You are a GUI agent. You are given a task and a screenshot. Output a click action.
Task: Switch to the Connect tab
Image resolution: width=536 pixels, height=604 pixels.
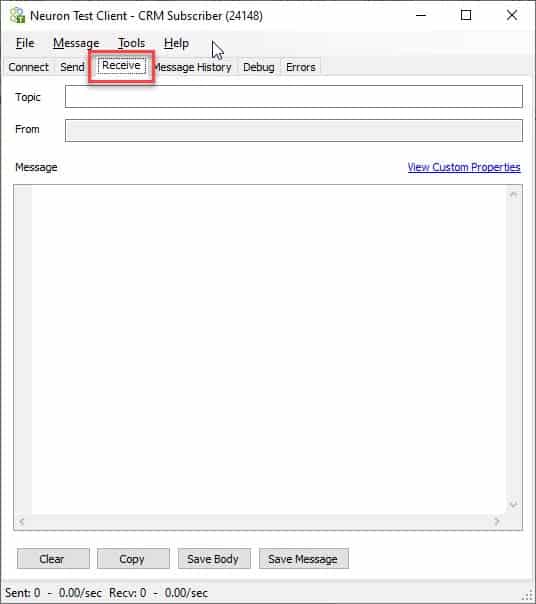tap(29, 67)
